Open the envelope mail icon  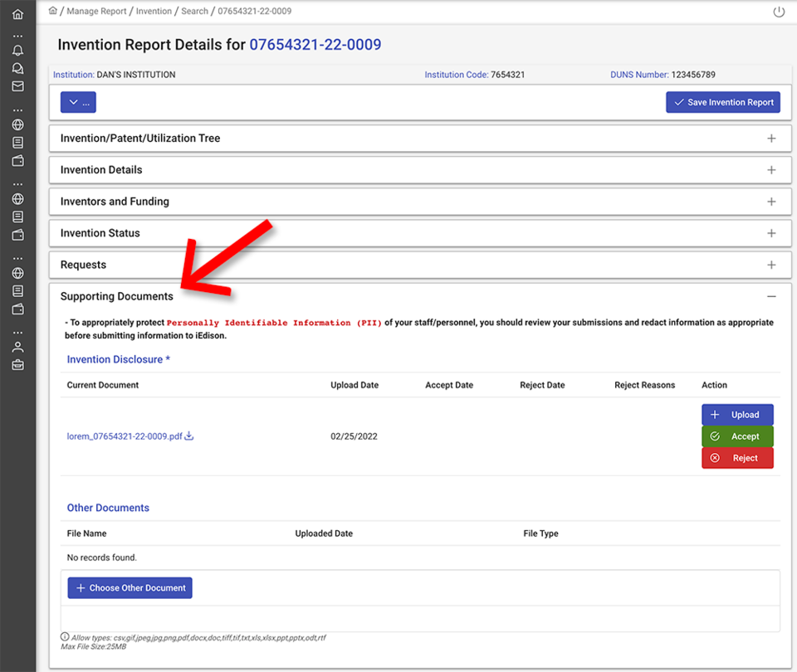17,86
